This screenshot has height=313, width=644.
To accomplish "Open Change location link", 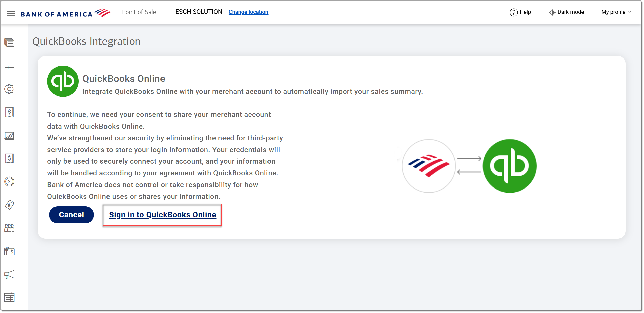I will (x=248, y=12).
